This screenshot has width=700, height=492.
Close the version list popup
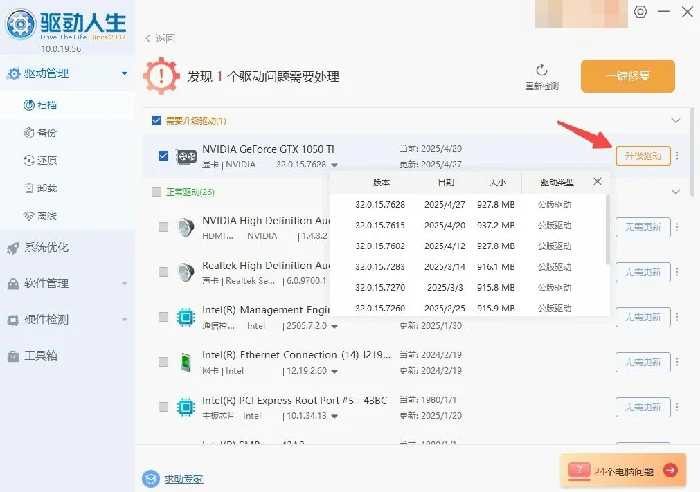pos(597,181)
